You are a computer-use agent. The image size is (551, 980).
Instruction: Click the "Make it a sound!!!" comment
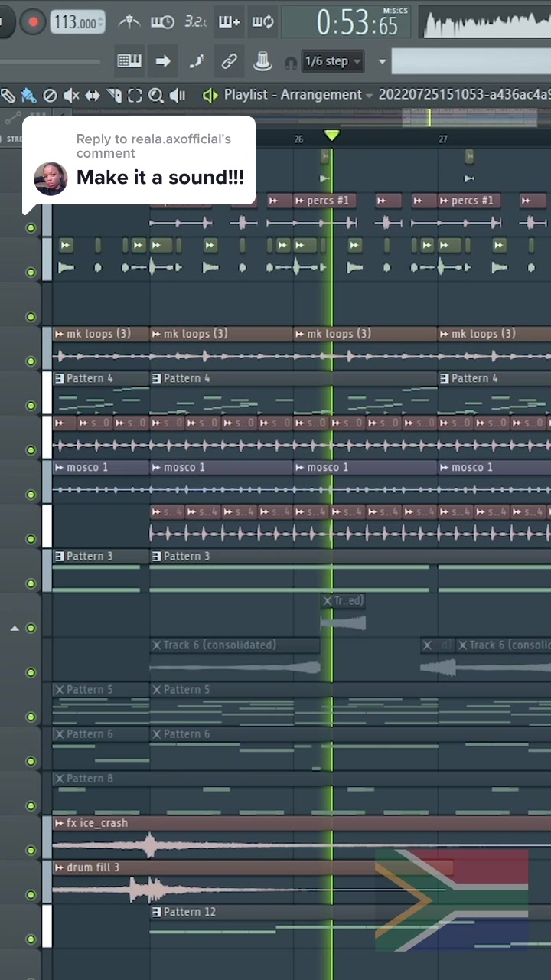[160, 178]
